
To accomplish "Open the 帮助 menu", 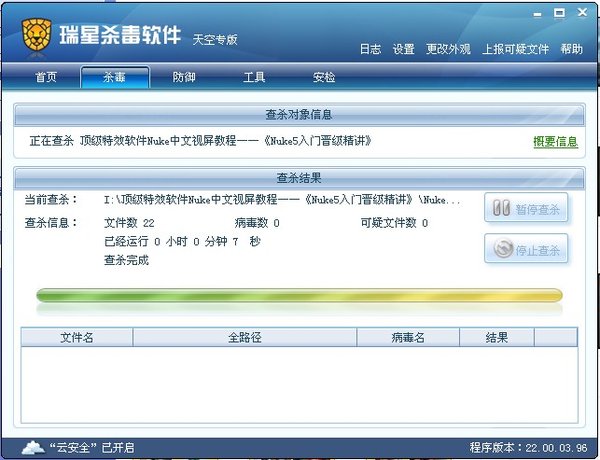I will (x=572, y=49).
